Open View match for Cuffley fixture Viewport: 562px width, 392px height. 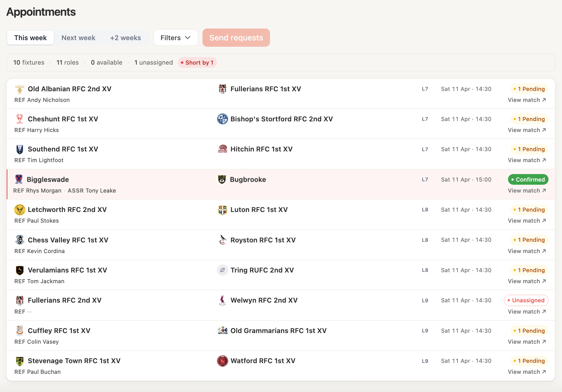[527, 342]
